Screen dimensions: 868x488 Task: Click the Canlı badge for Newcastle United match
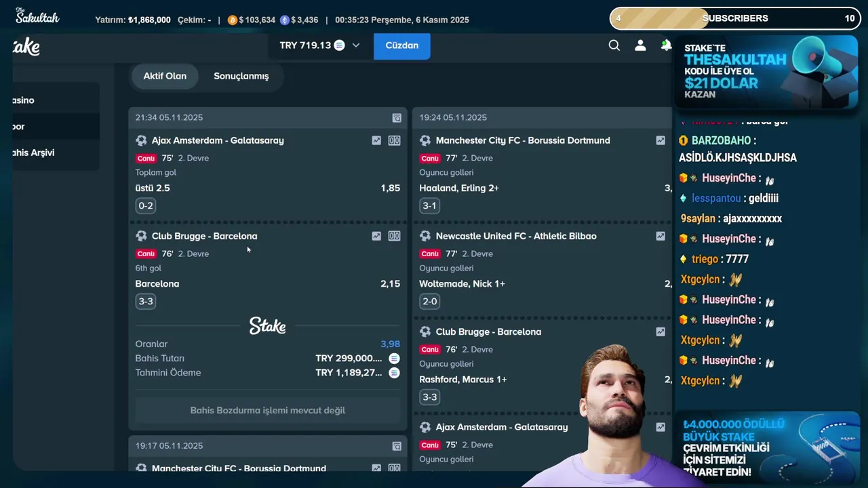[x=430, y=253]
